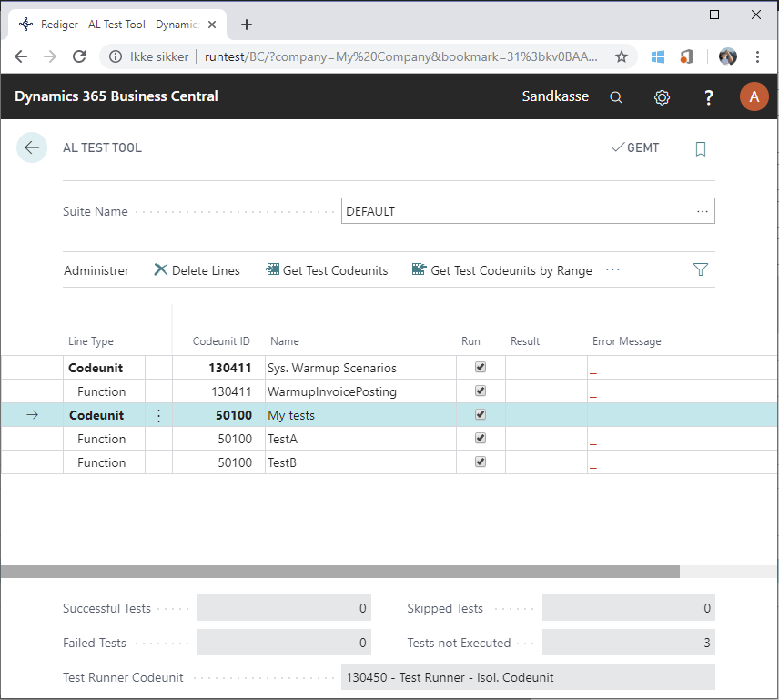
Task: Close the AL Test Tool browser tab
Action: click(212, 25)
